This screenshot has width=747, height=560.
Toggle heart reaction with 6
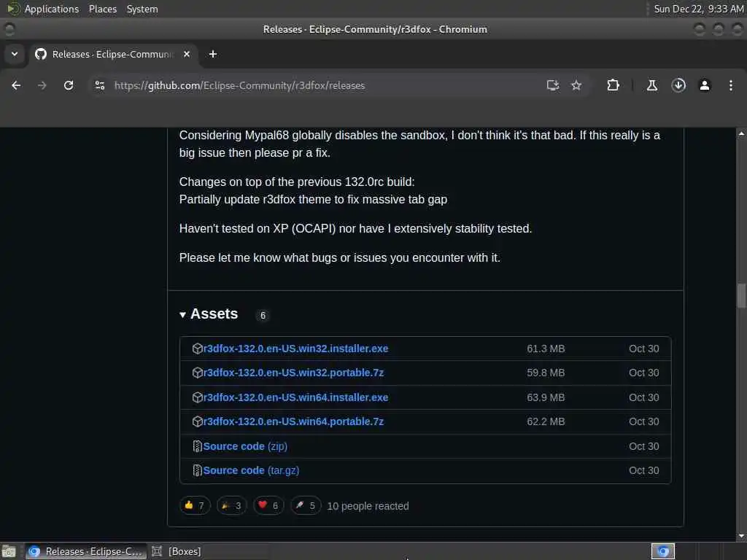pos(268,506)
